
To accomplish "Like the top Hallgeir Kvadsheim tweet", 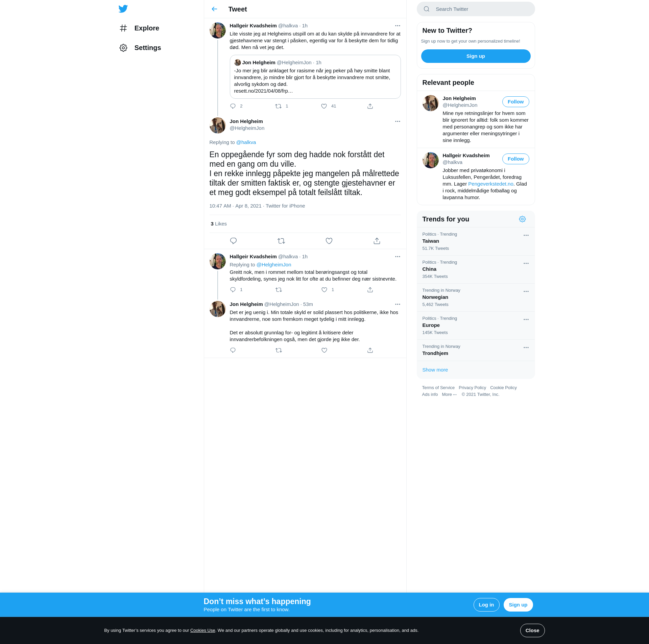I will tap(324, 106).
